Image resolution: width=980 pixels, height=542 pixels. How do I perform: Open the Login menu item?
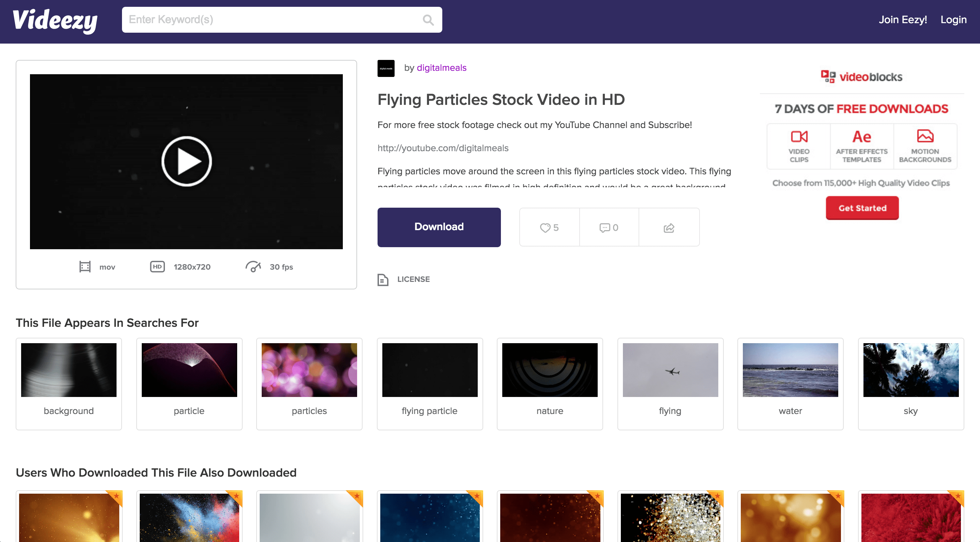point(953,19)
